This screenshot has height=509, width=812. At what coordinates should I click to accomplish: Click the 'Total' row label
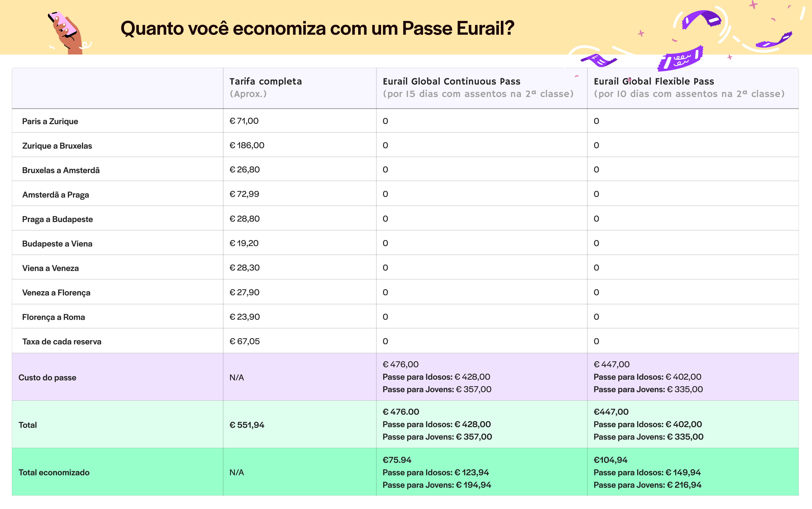point(28,425)
